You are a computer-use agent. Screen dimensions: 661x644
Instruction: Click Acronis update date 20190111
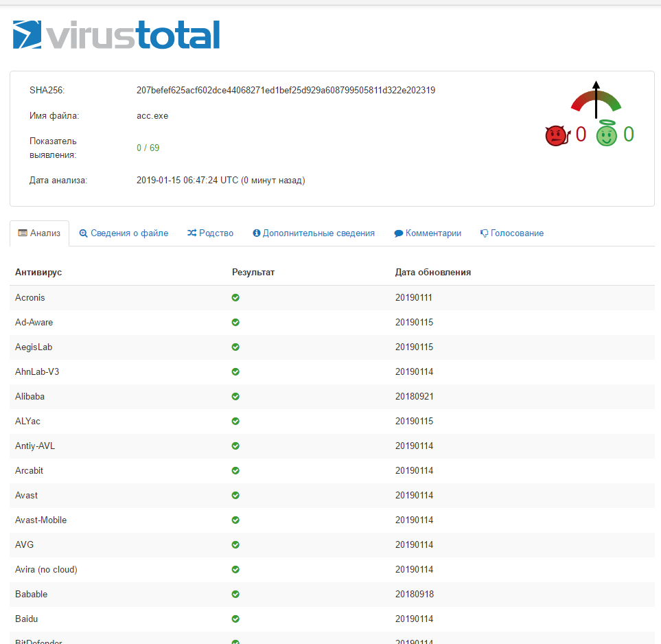click(414, 298)
